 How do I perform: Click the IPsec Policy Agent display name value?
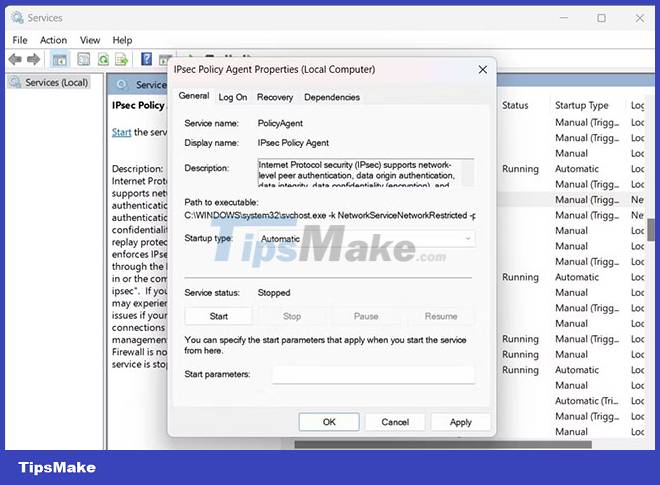click(293, 143)
